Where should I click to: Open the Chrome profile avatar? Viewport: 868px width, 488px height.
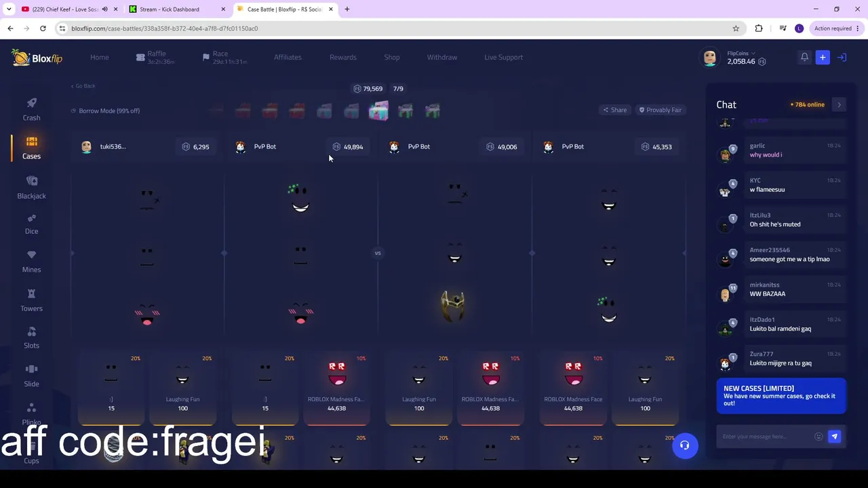coord(799,28)
